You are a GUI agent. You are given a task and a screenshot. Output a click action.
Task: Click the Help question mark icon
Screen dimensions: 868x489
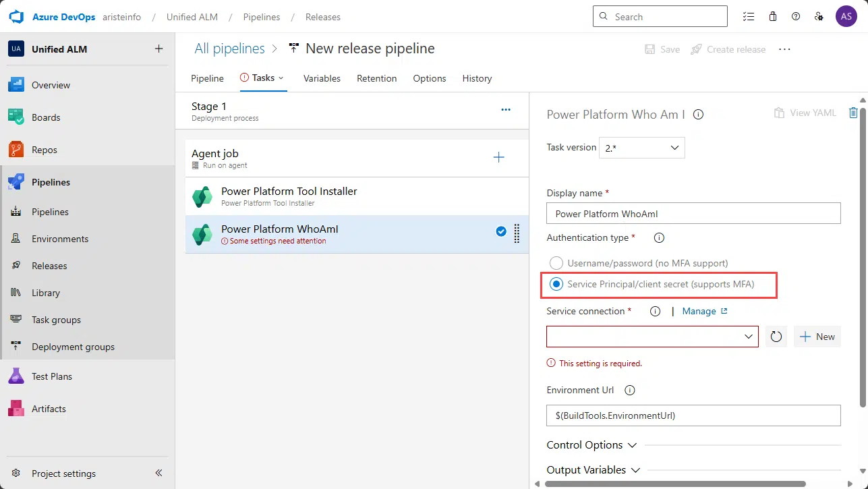tap(796, 17)
